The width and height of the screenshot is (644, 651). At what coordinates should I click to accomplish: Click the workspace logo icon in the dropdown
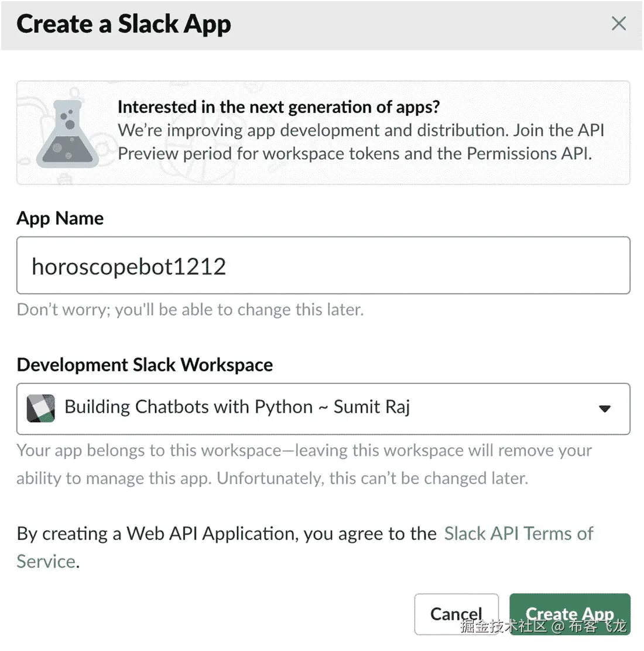tap(41, 408)
